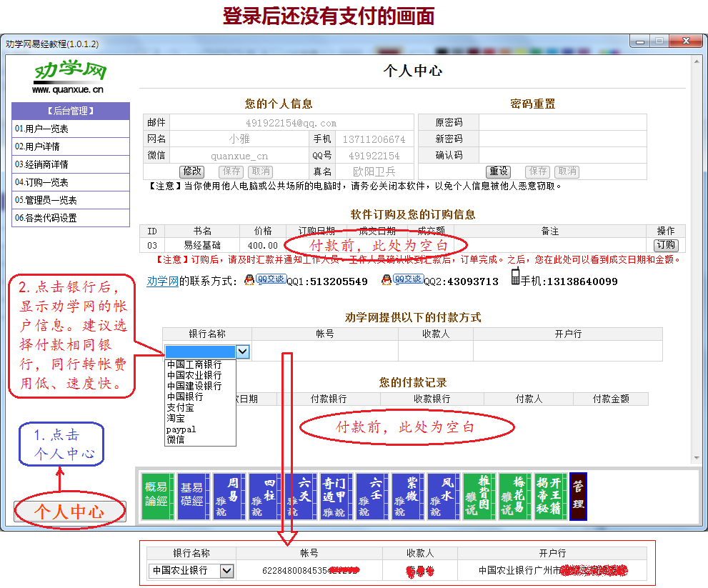This screenshot has width=708, height=588.
Task: Open the 风水 book icon
Action: pos(444,496)
